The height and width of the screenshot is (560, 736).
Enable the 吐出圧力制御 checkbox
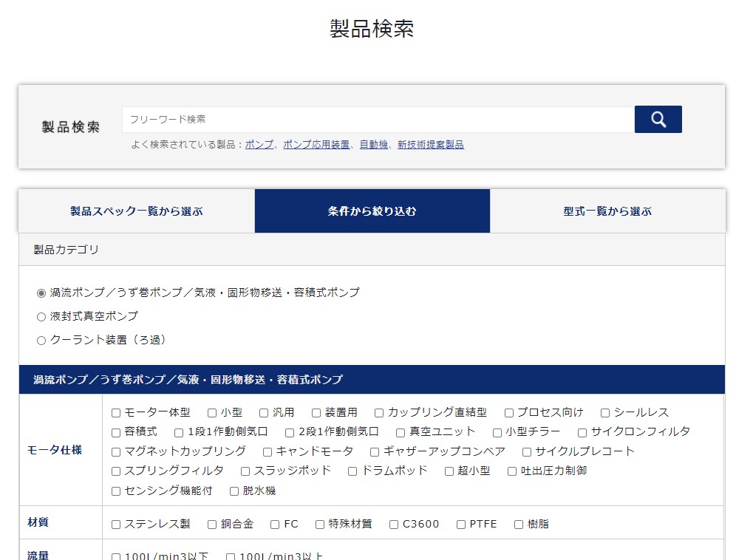point(512,471)
